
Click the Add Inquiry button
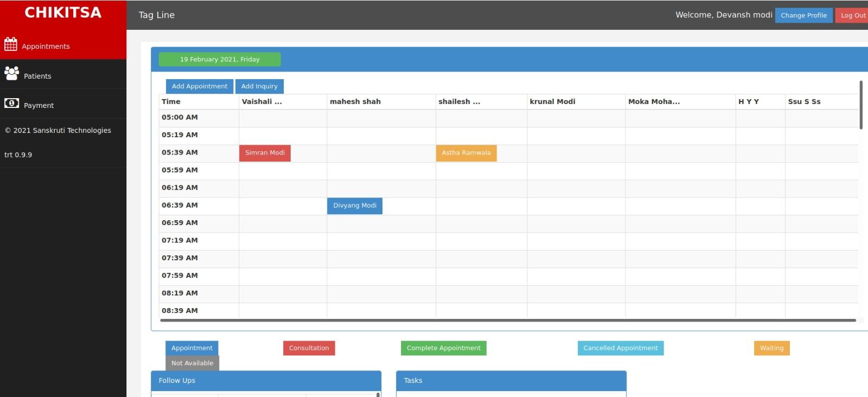tap(259, 86)
